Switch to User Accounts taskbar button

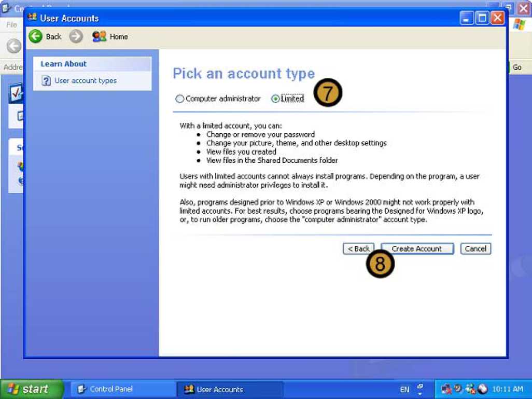(x=230, y=389)
